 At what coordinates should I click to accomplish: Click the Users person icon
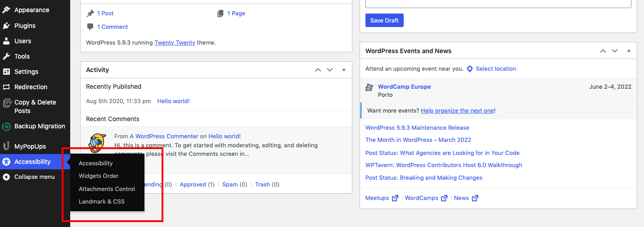coord(6,41)
